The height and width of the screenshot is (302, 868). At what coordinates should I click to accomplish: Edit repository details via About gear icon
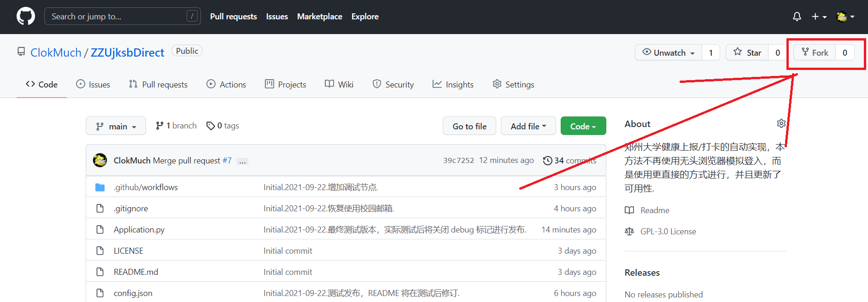[781, 123]
